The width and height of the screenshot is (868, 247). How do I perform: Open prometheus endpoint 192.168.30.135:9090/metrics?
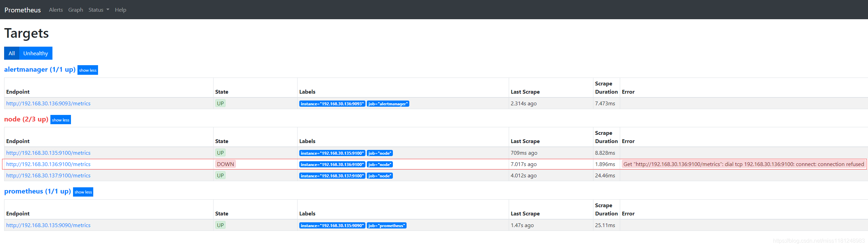[x=48, y=225]
